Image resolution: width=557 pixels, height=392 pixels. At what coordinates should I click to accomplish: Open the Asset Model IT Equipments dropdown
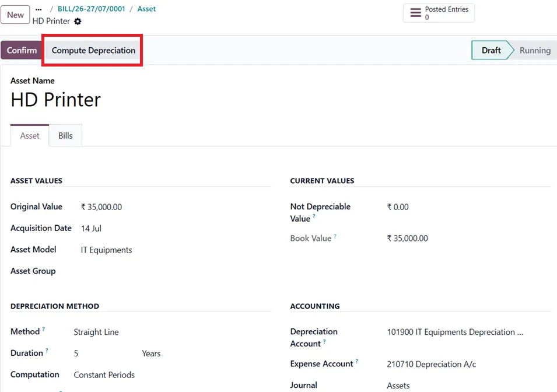106,250
